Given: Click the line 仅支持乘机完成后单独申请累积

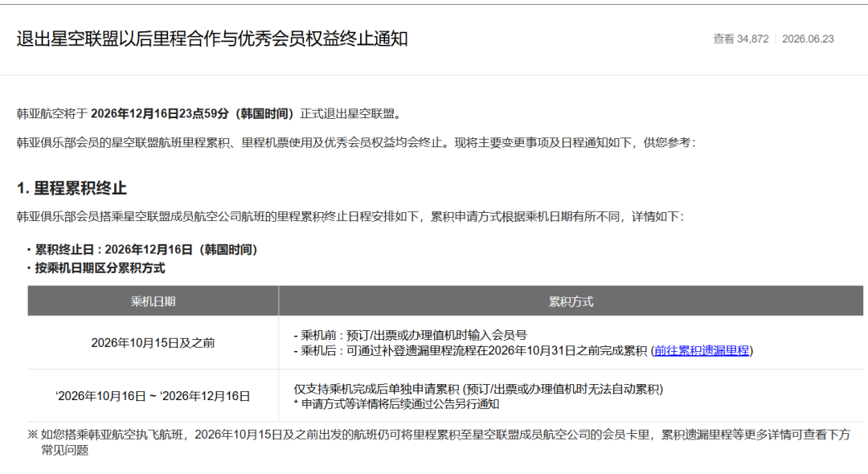Looking at the screenshot, I should [478, 389].
